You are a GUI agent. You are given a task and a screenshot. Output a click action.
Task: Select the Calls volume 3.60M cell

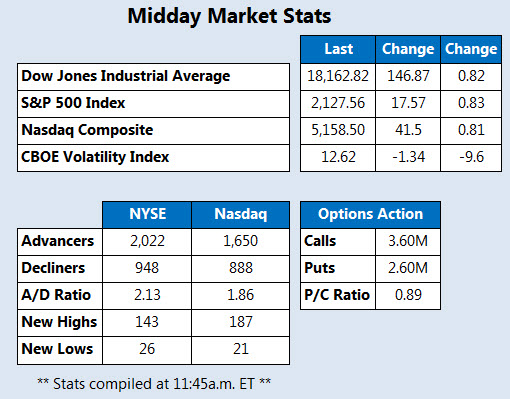click(x=408, y=242)
